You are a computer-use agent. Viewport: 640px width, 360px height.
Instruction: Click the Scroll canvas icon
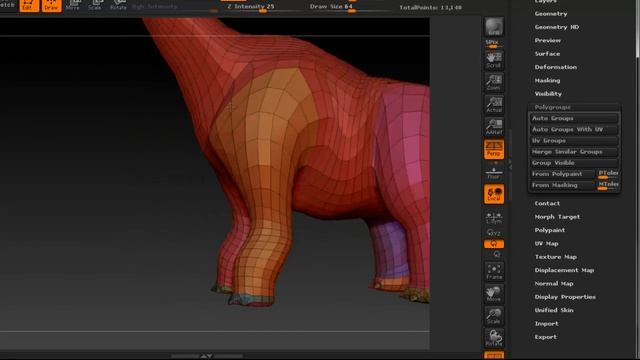(494, 60)
